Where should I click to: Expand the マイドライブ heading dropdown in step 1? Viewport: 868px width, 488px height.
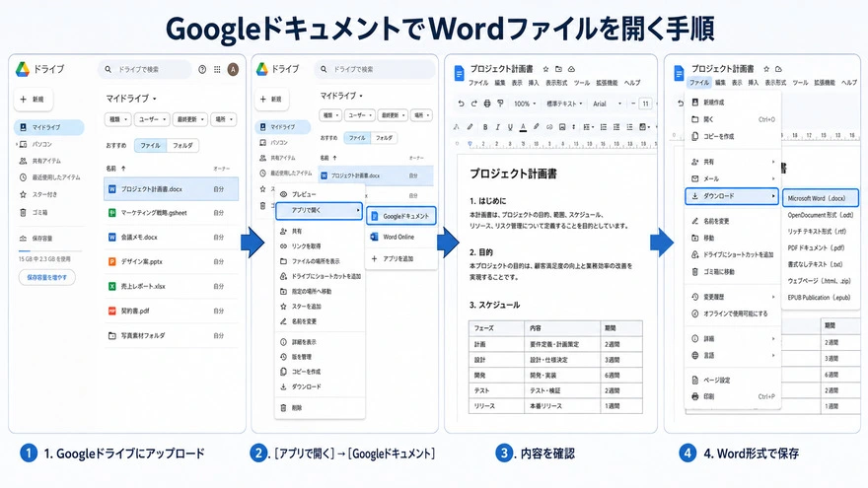click(x=155, y=99)
